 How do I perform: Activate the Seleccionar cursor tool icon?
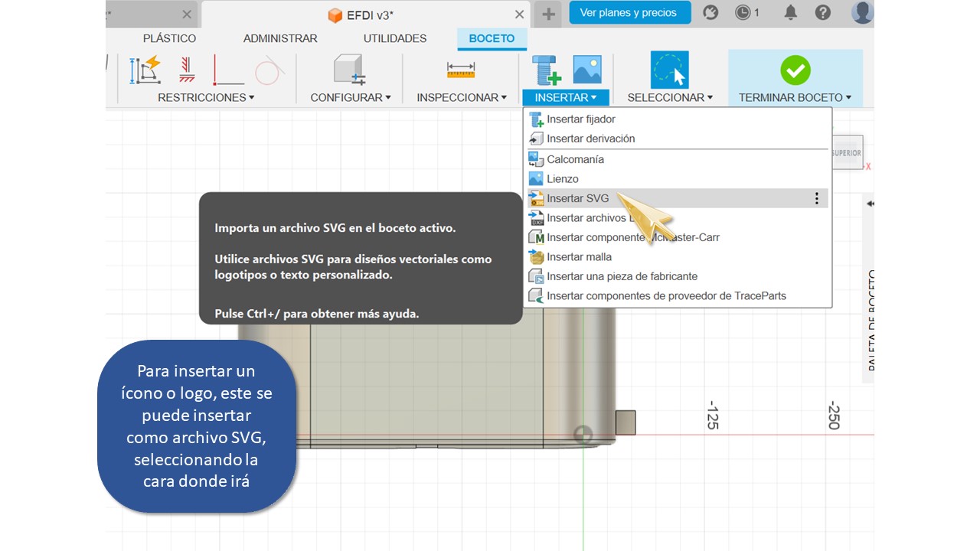click(669, 70)
